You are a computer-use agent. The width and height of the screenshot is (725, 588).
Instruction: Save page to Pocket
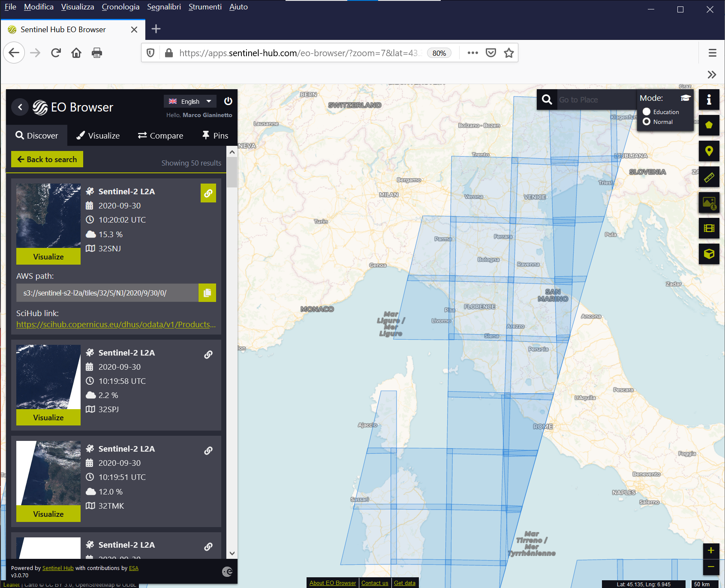(x=491, y=53)
